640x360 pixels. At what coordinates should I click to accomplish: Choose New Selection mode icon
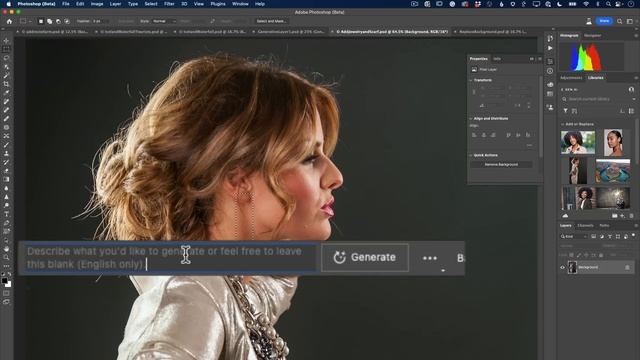[41, 21]
